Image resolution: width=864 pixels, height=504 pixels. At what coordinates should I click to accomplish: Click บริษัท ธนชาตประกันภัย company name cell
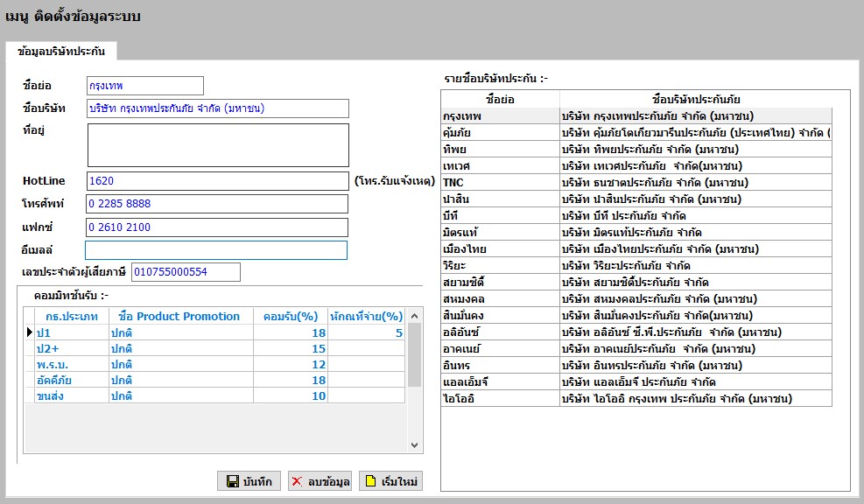click(696, 182)
